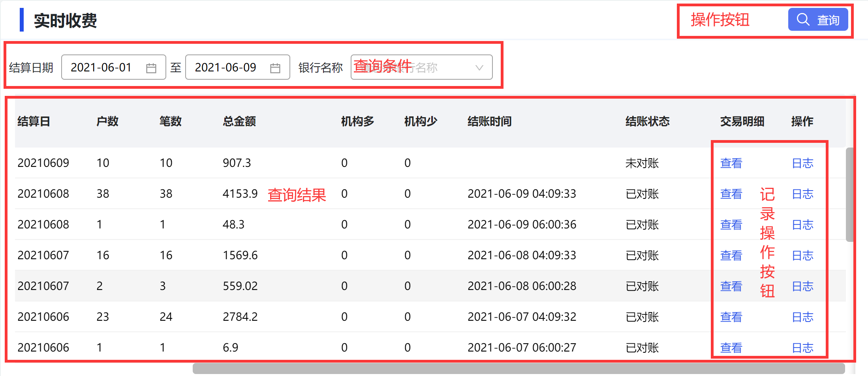868x376 pixels.
Task: Click the amount 559.02 cell
Action: (240, 286)
